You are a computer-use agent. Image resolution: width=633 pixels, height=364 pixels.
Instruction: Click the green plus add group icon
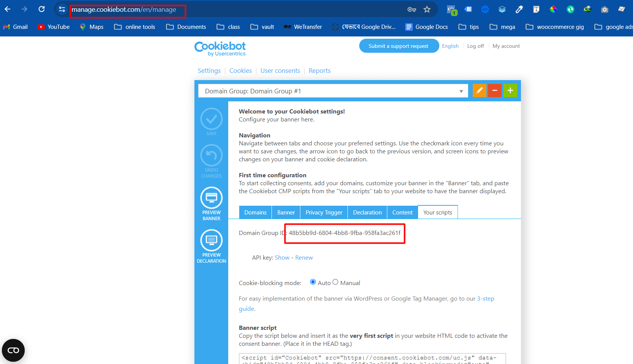510,91
